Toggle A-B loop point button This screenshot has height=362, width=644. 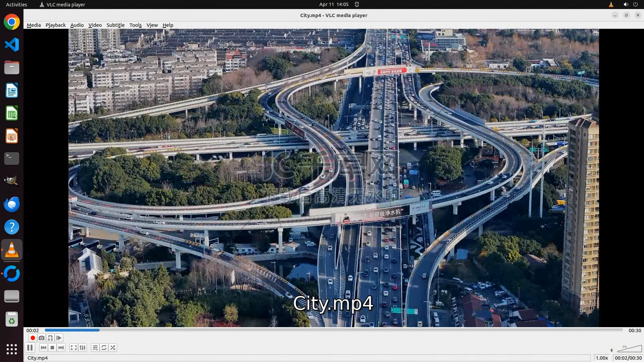click(50, 338)
